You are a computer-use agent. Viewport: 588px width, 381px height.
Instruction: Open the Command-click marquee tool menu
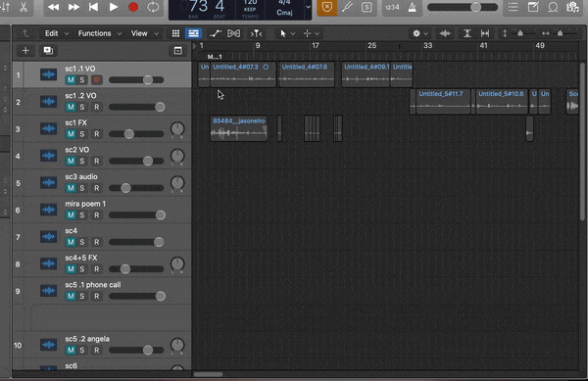click(312, 33)
